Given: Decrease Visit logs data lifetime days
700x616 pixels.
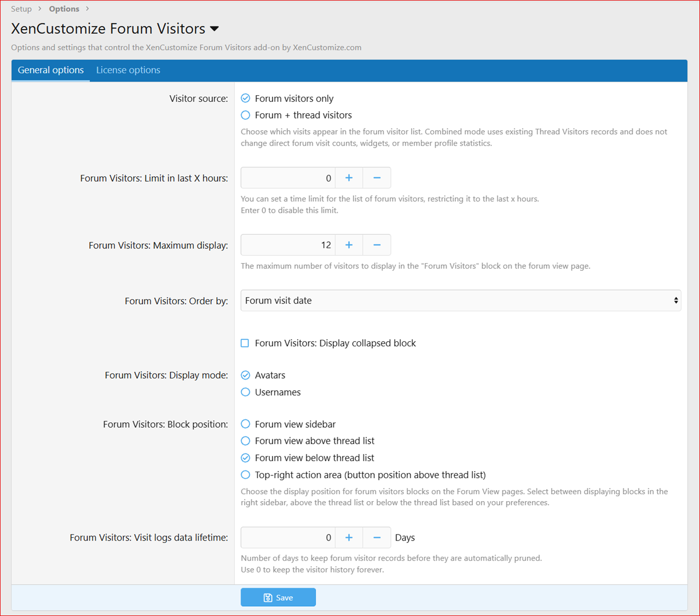Looking at the screenshot, I should 377,538.
